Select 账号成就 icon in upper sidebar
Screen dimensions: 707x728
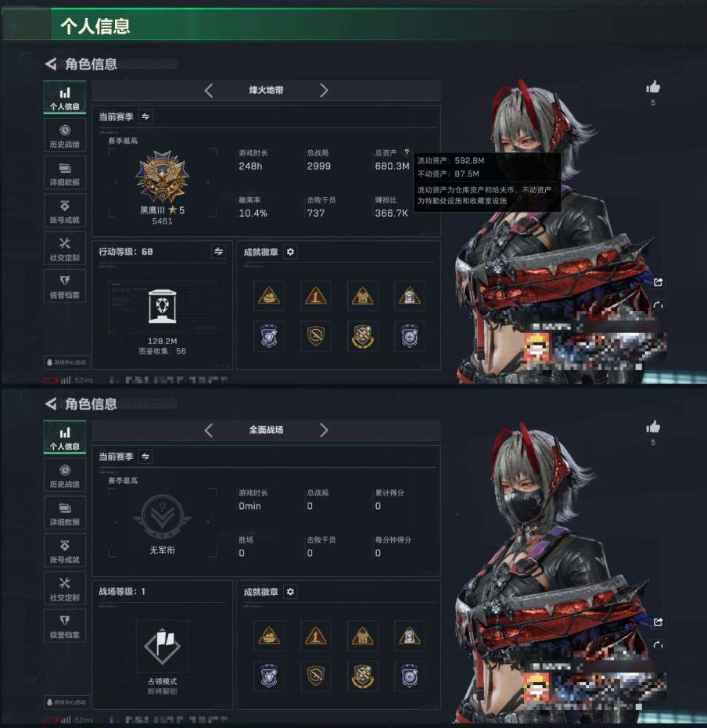tap(65, 210)
